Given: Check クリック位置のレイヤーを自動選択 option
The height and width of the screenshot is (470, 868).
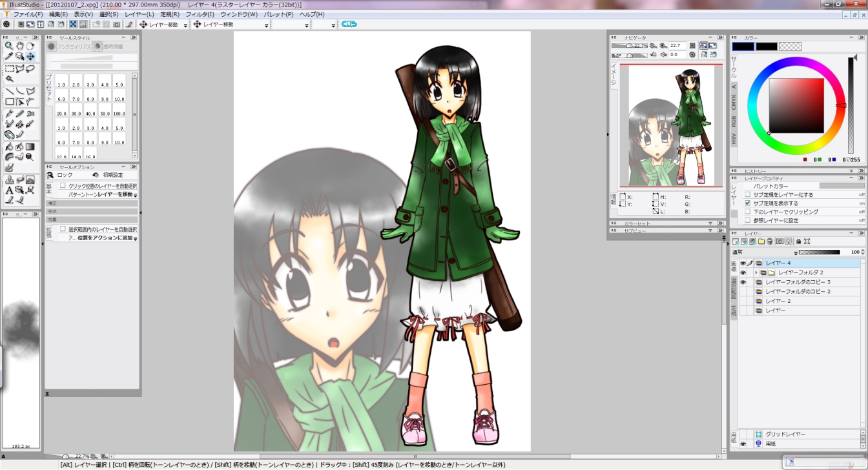Looking at the screenshot, I should [x=63, y=185].
